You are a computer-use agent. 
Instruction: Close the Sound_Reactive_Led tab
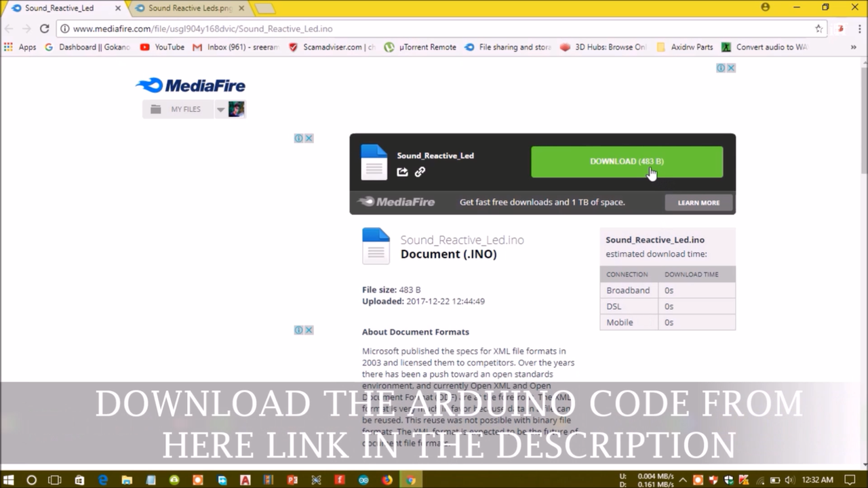117,8
